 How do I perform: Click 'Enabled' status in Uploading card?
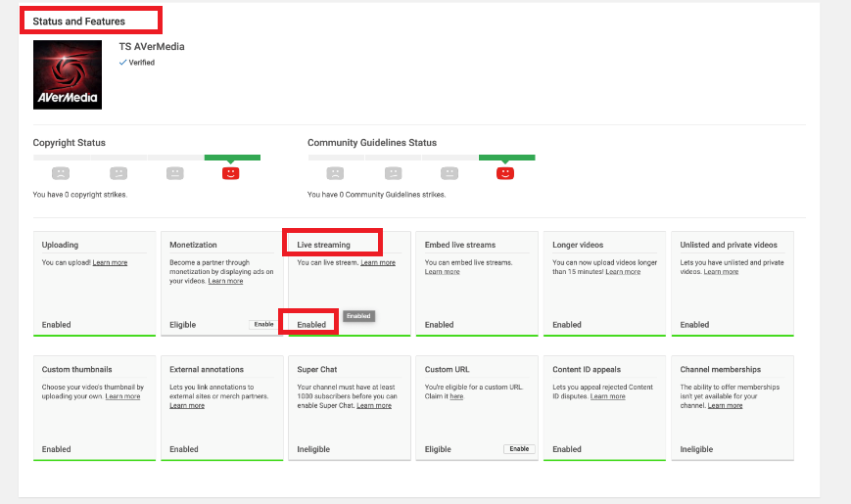(57, 325)
